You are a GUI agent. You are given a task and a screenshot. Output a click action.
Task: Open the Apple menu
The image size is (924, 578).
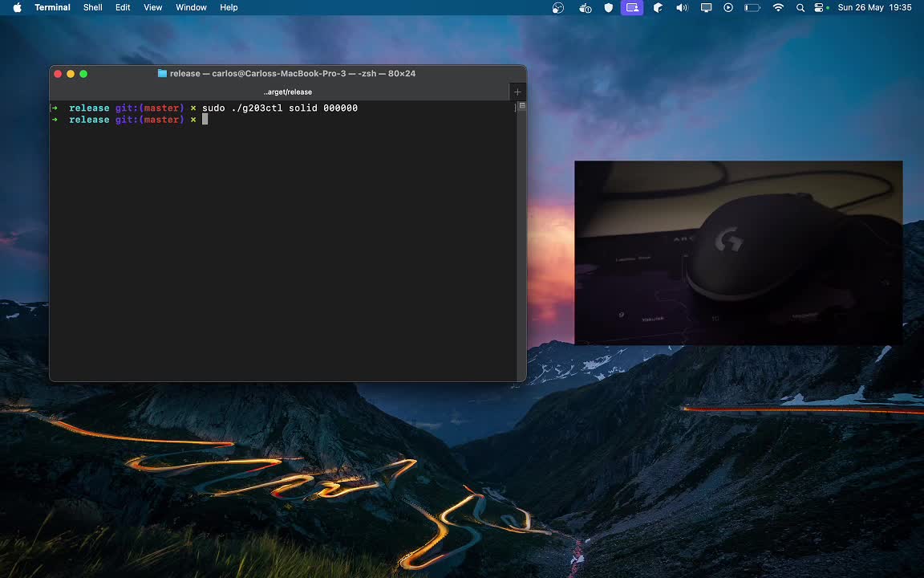tap(17, 8)
